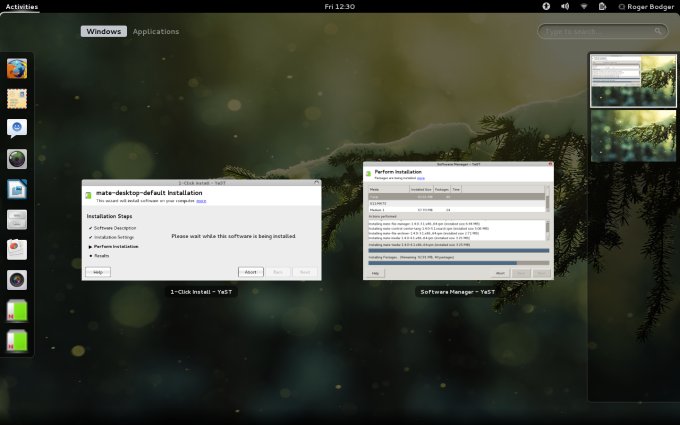Select the first workspace thumbnail
Viewport: 680px width, 425px height.
pyautogui.click(x=633, y=81)
